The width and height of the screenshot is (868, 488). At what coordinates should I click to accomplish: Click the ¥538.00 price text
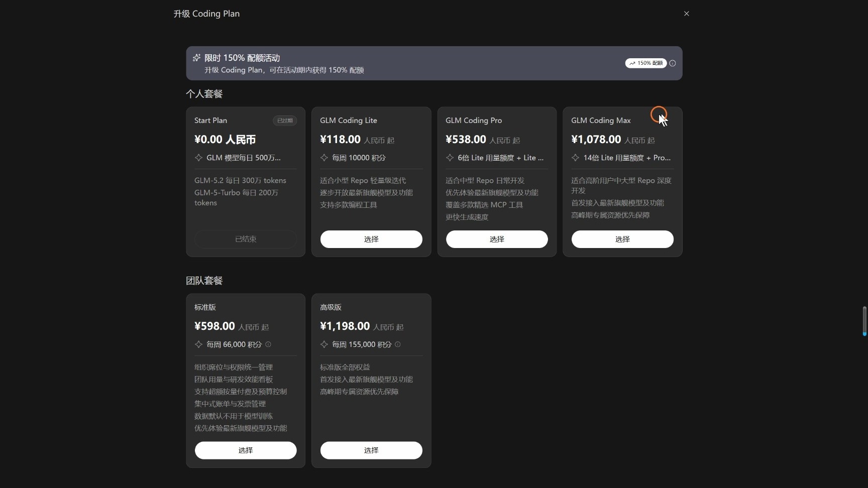pyautogui.click(x=466, y=140)
